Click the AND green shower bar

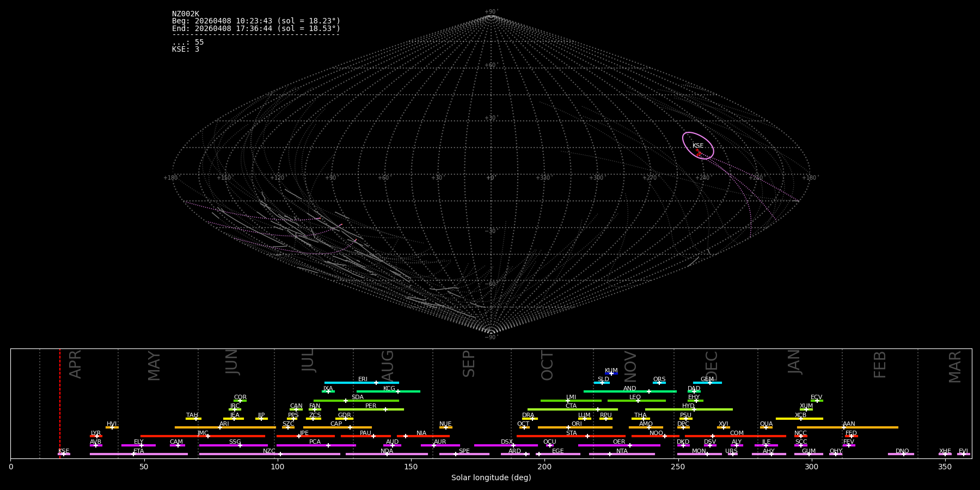[x=630, y=391]
